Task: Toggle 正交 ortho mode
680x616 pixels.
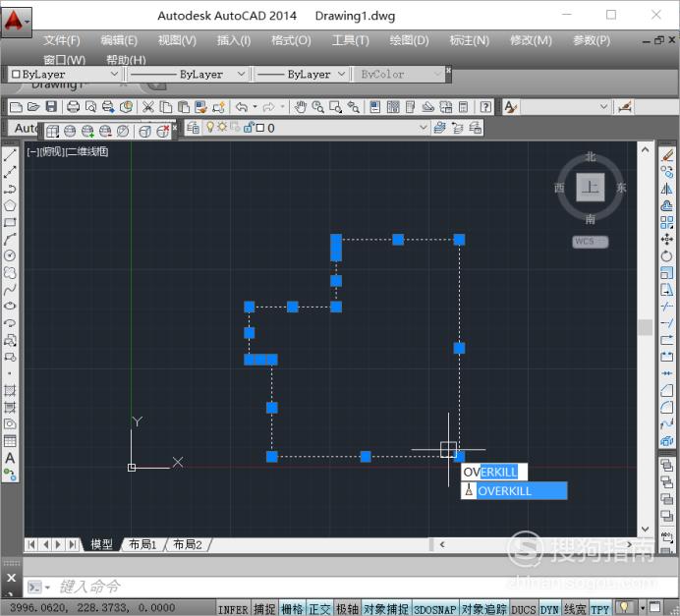Action: coord(320,609)
